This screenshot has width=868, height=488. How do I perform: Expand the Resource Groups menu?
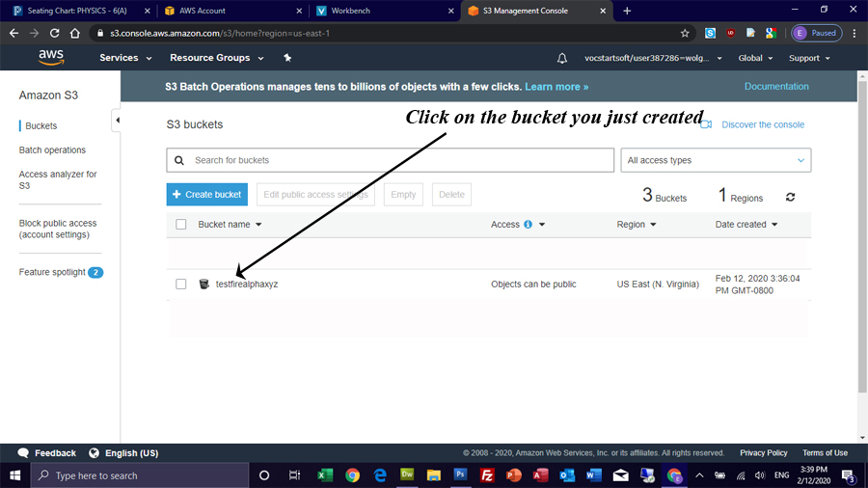(x=216, y=58)
